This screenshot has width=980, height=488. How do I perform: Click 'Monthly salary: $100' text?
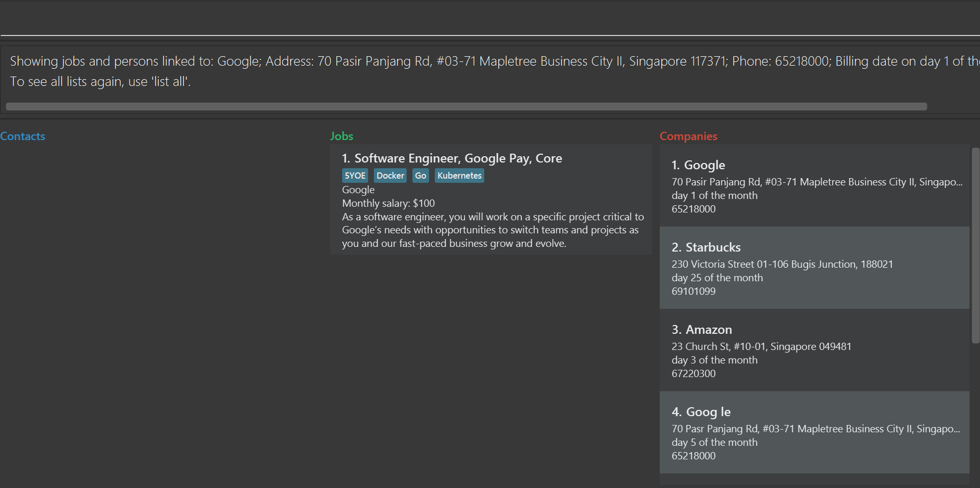pos(388,203)
